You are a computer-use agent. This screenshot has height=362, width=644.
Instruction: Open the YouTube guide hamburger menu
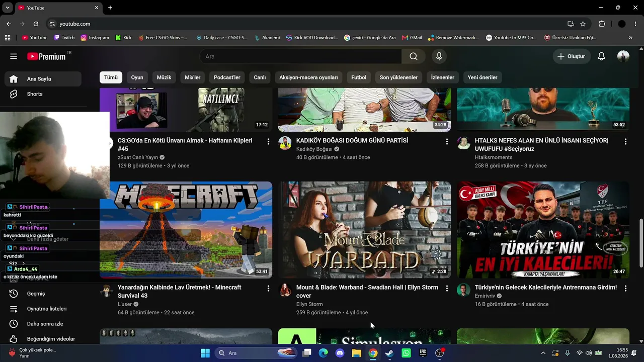point(14,56)
